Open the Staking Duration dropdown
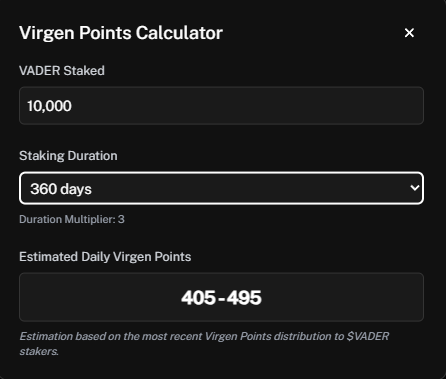 pyautogui.click(x=221, y=188)
